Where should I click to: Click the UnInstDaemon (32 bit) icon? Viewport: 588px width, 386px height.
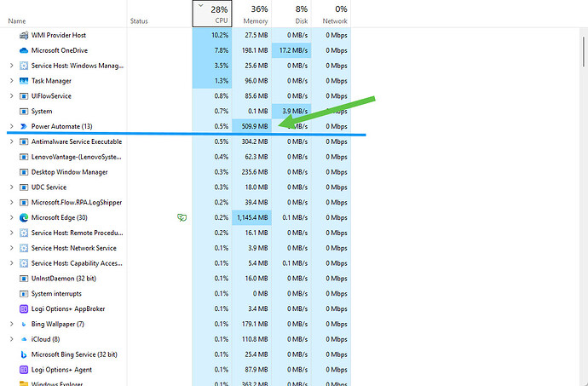click(x=24, y=279)
